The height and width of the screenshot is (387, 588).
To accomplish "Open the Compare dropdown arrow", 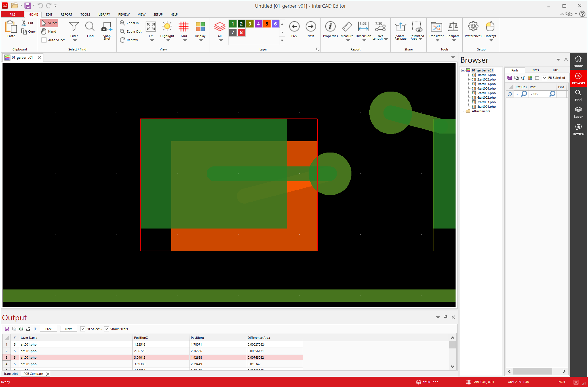I will 454,41.
